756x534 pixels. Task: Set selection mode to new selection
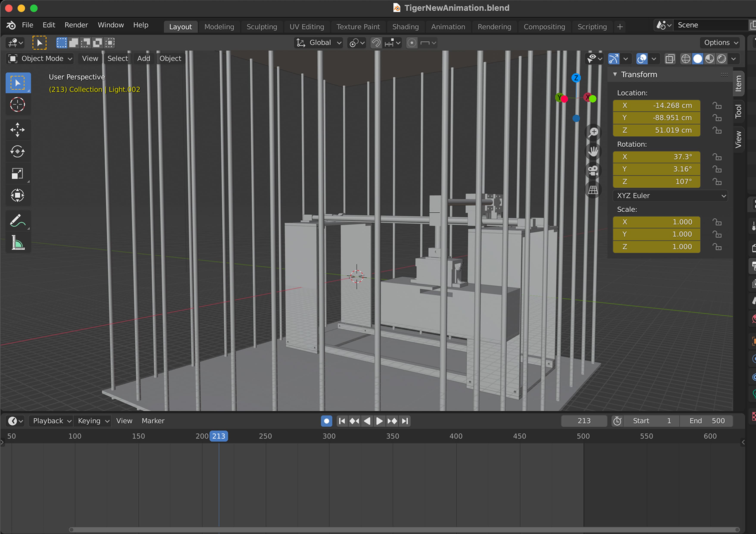[62, 43]
